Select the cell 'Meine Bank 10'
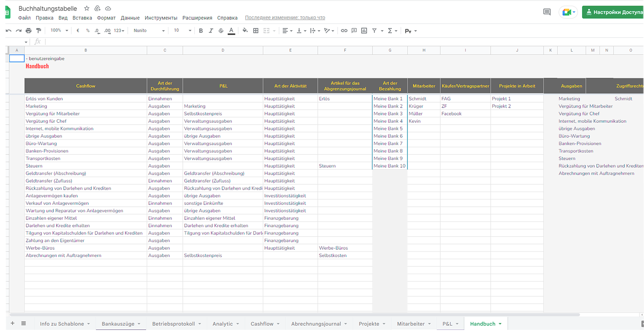The image size is (644, 333). 390,166
